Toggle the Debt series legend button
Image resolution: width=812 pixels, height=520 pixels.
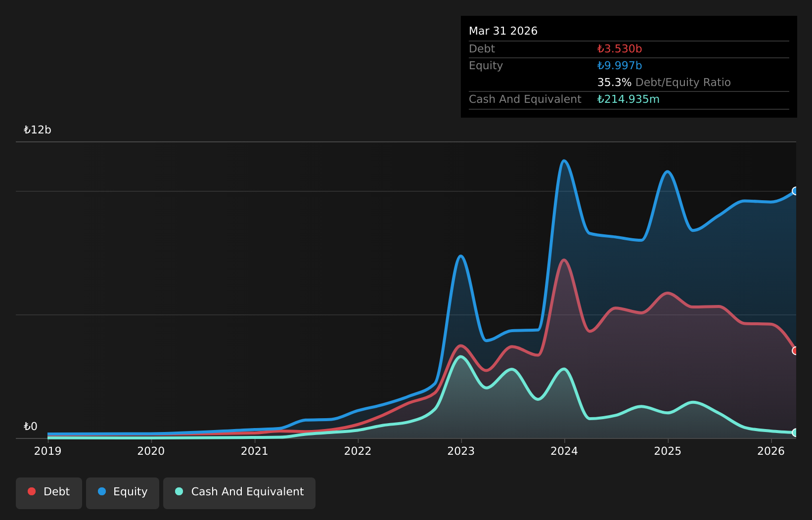[49, 493]
